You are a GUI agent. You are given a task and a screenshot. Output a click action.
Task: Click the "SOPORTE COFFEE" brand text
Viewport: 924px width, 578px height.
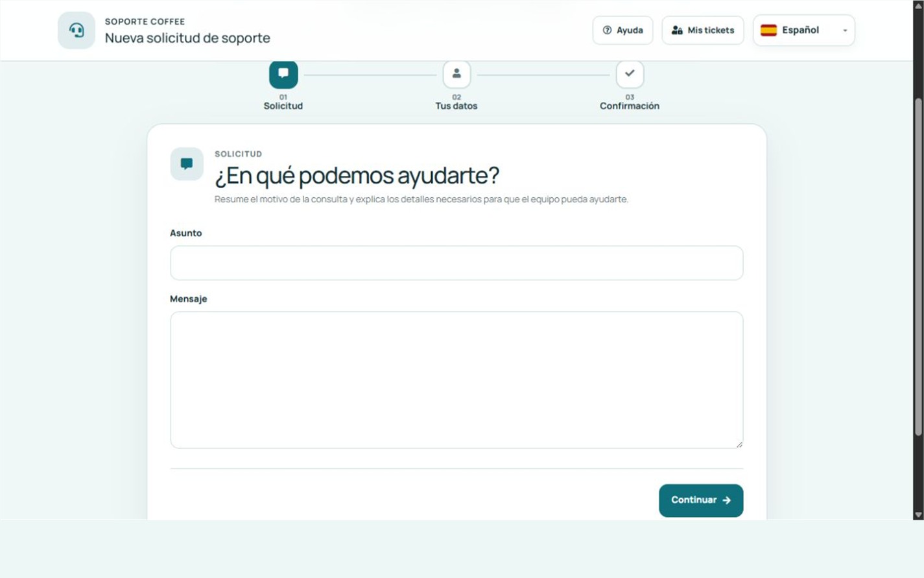pos(145,21)
